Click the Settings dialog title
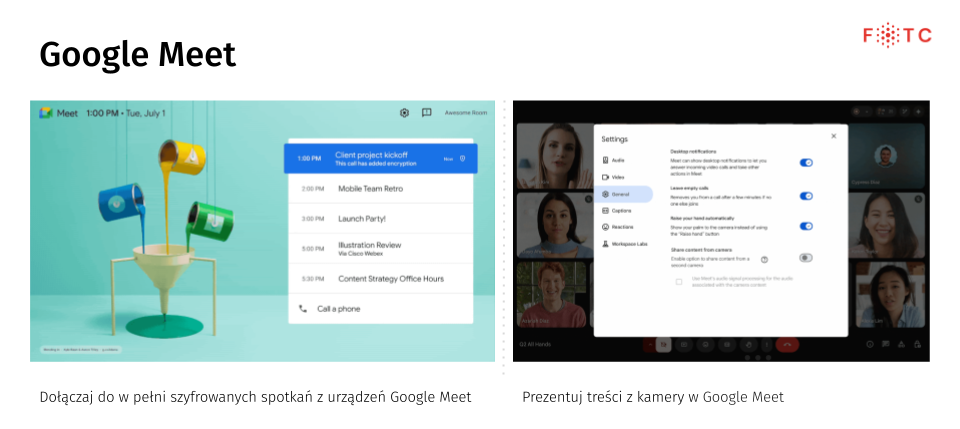 click(614, 139)
